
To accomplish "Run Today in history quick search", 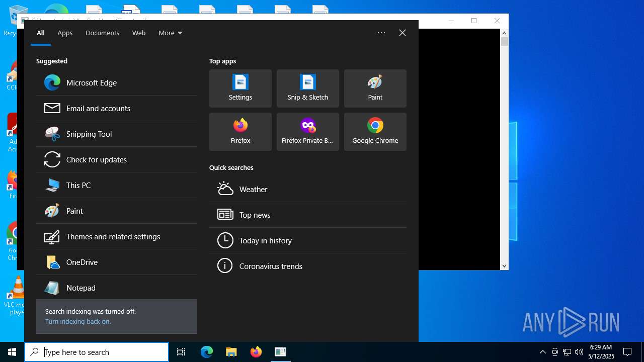I will [308, 240].
